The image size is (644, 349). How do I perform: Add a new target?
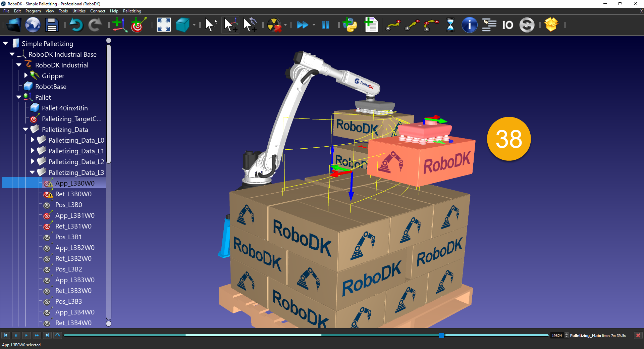point(138,25)
